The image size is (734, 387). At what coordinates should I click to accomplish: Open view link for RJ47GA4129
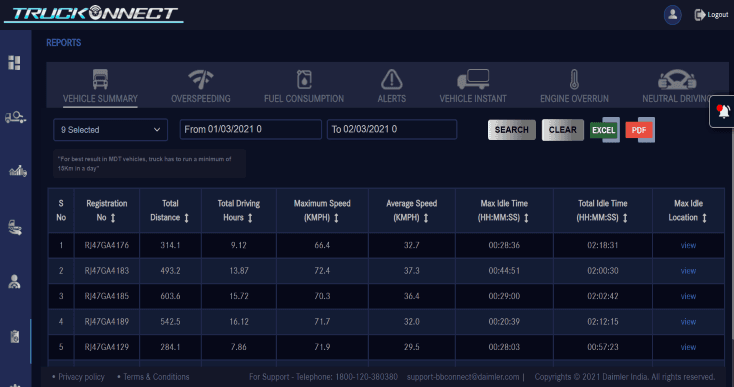[688, 347]
